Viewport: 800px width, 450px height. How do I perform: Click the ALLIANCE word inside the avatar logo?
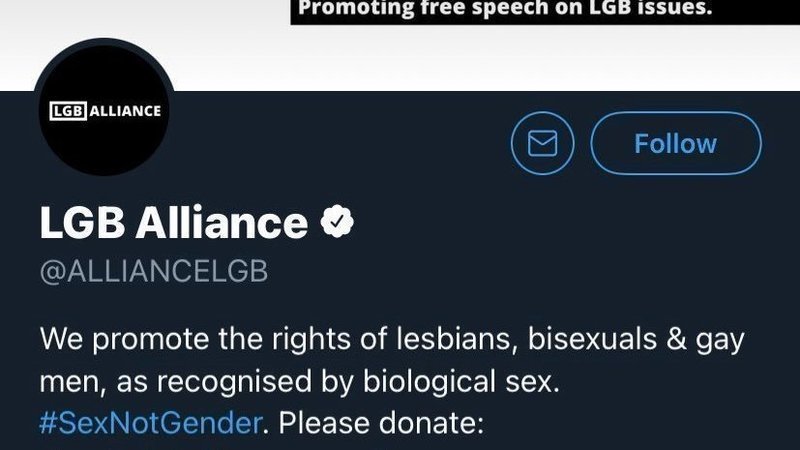125,111
